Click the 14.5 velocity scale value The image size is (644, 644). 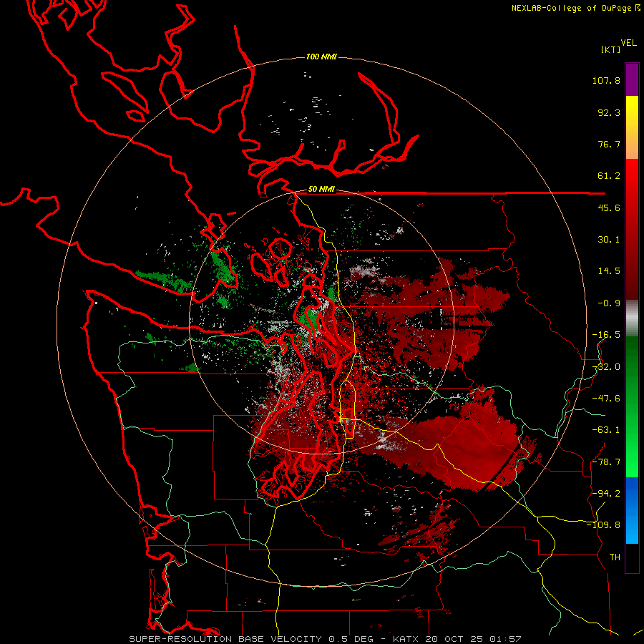[609, 271]
